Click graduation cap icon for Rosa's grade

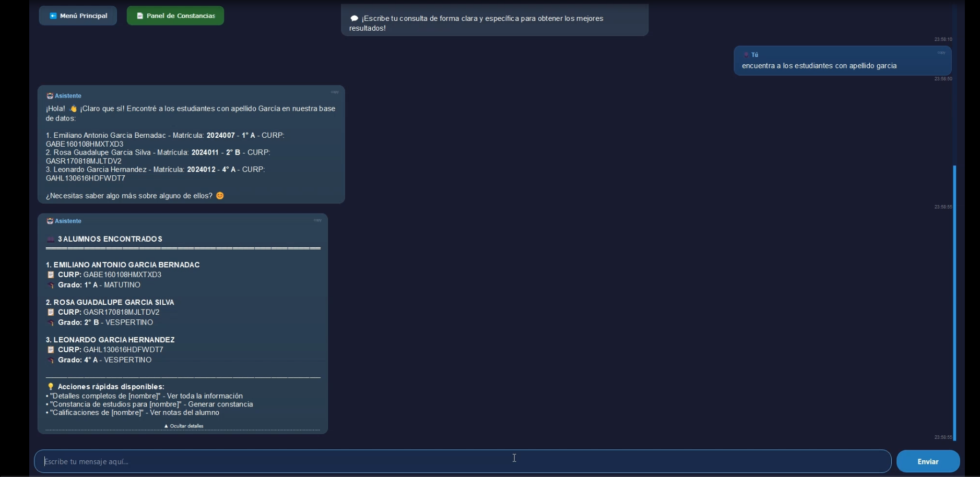(x=51, y=323)
